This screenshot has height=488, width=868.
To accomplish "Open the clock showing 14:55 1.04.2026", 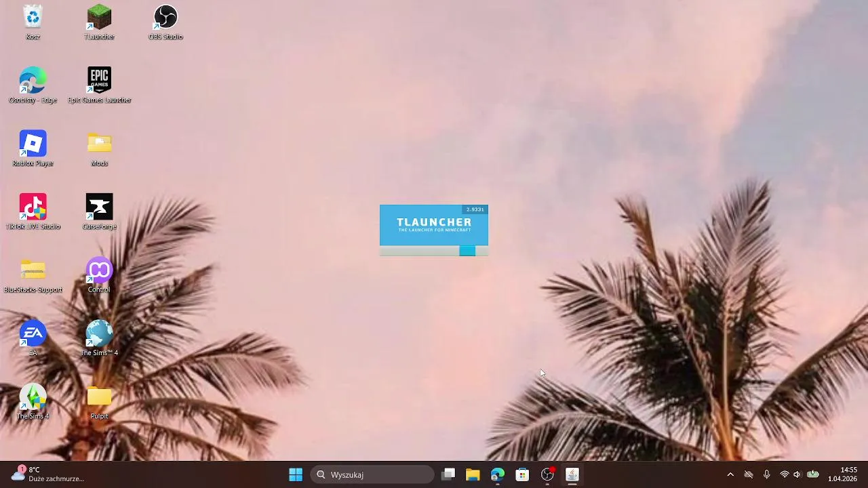I will click(843, 474).
